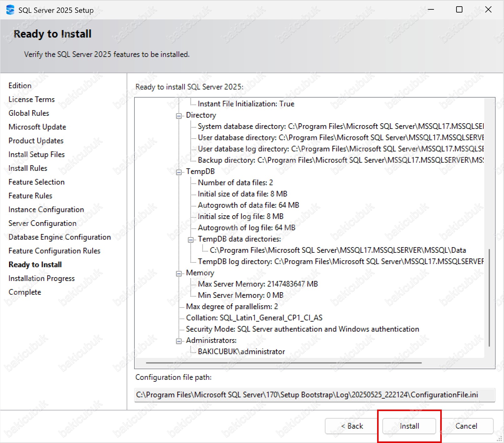This screenshot has width=504, height=443.
Task: Click the horizontal scrollbar of summary tree
Action: (284, 363)
